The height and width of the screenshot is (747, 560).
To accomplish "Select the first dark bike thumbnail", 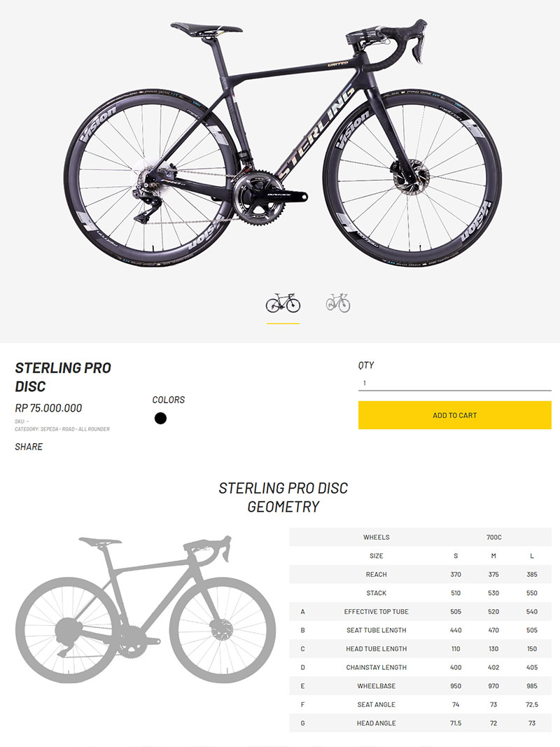I will tap(283, 303).
